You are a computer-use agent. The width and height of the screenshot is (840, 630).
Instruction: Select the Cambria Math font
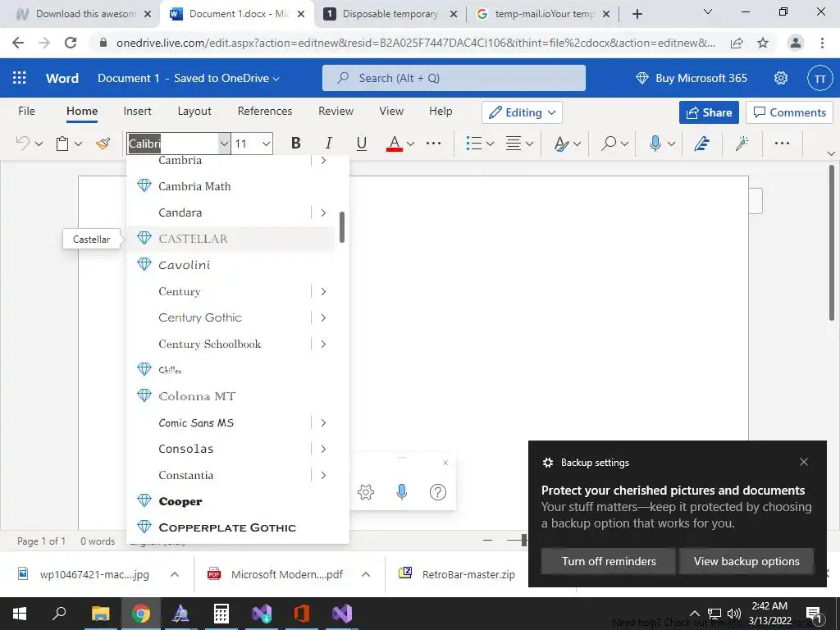point(231,186)
